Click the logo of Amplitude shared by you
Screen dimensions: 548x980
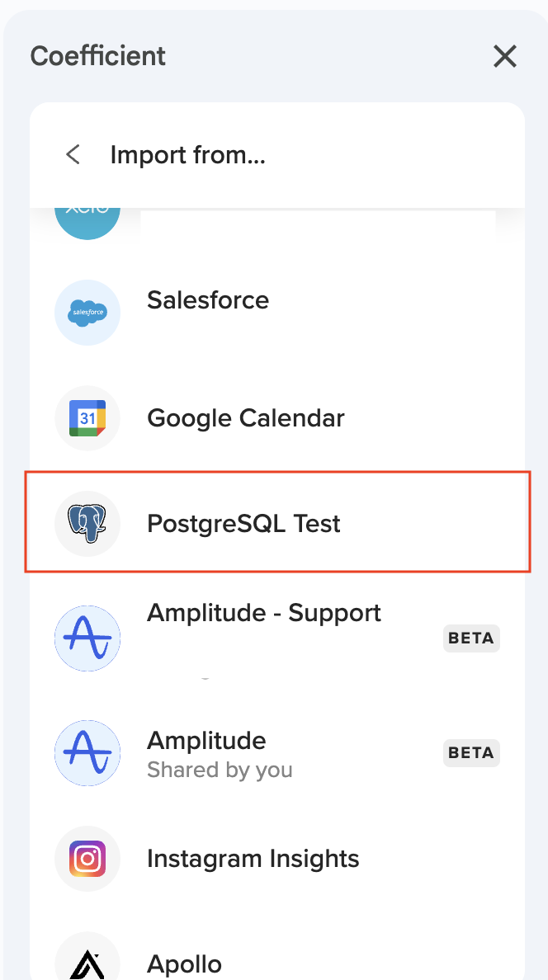[87, 753]
